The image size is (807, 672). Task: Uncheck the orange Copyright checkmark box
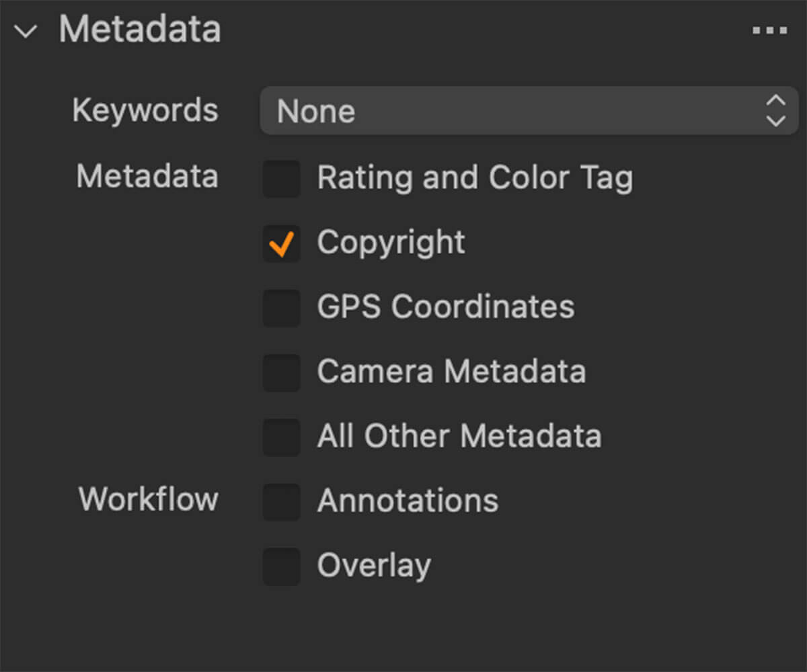pos(281,243)
